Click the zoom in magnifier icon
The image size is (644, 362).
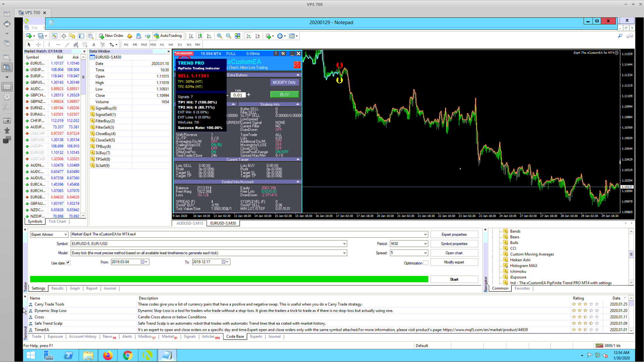219,36
